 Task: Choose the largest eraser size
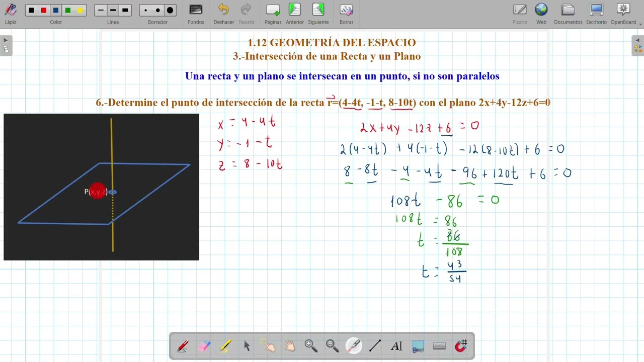click(170, 10)
